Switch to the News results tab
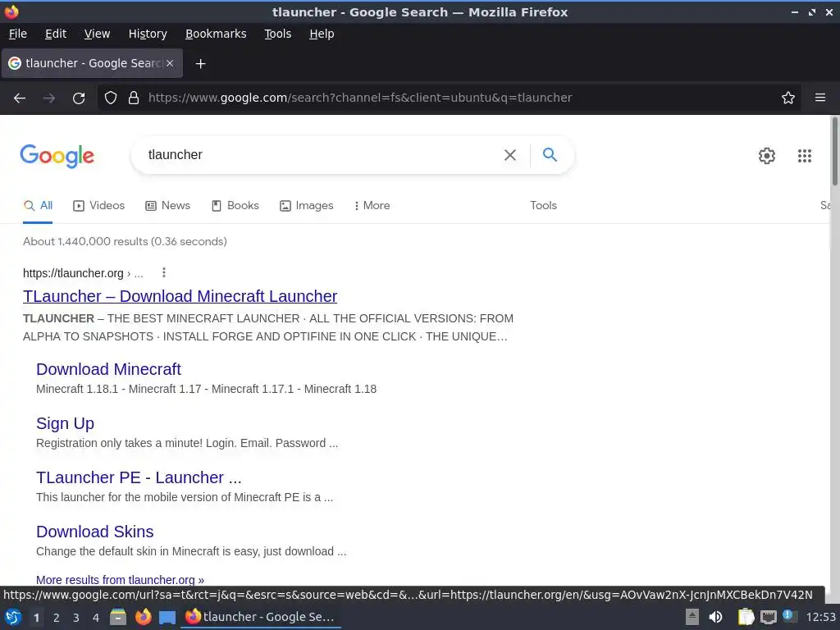 coord(167,206)
